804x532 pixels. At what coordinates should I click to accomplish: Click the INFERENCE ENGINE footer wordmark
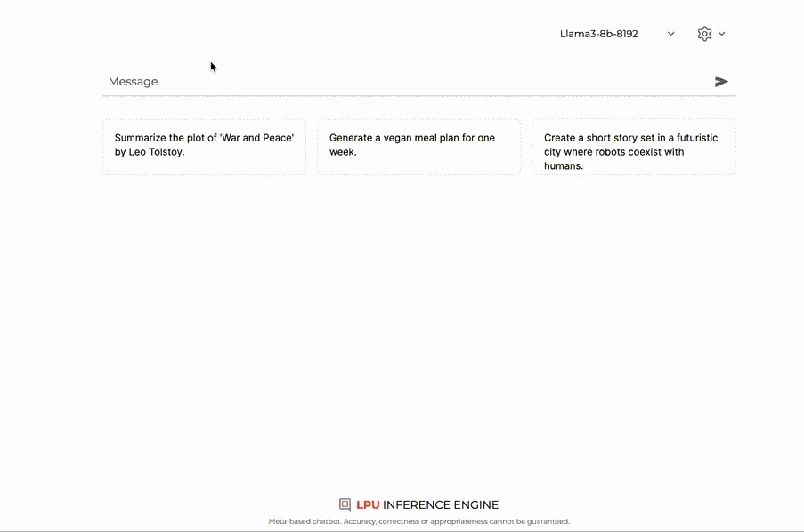point(441,504)
